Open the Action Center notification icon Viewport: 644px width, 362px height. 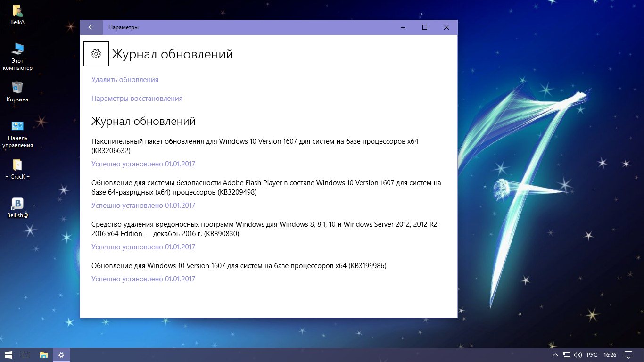pos(628,354)
